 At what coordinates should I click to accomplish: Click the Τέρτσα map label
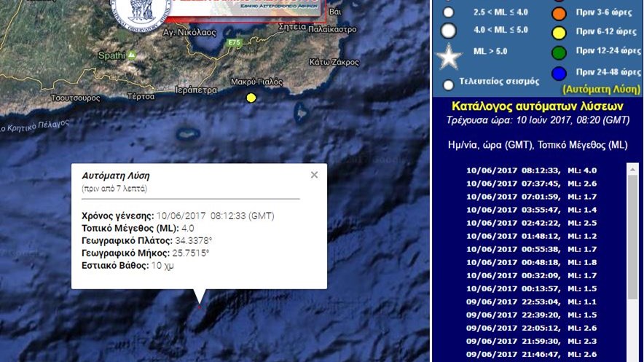tap(141, 96)
